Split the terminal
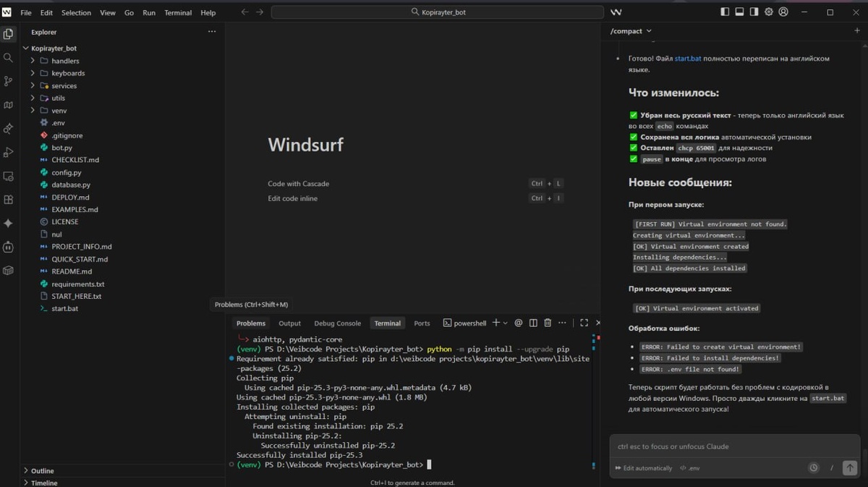The height and width of the screenshot is (487, 868). (533, 323)
